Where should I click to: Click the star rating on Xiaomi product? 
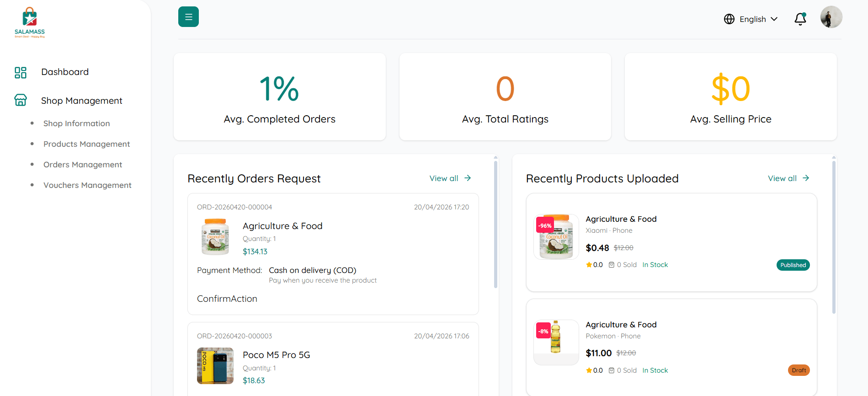(594, 265)
